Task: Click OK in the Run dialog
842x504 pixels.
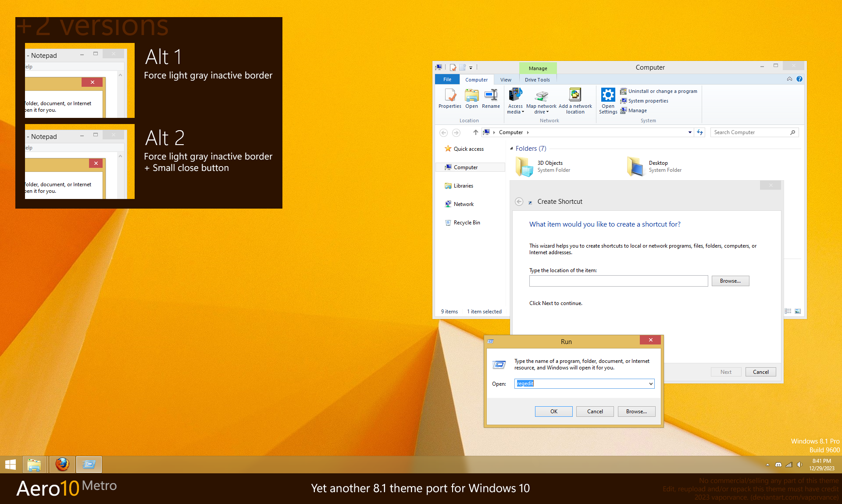Action: pyautogui.click(x=553, y=411)
